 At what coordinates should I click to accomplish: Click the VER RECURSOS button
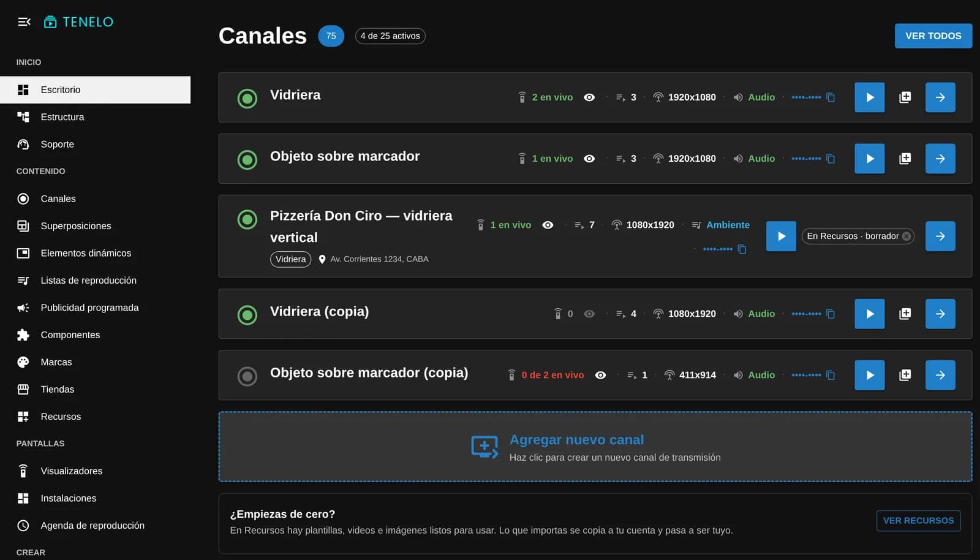coord(918,521)
